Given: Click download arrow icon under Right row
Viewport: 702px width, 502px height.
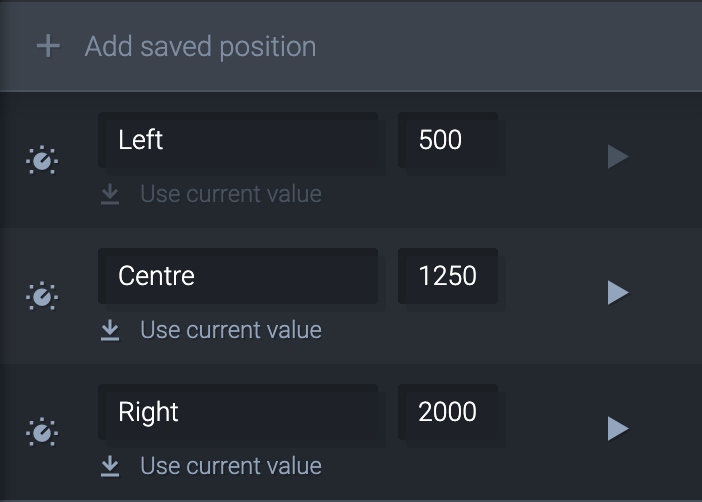Looking at the screenshot, I should (x=110, y=467).
